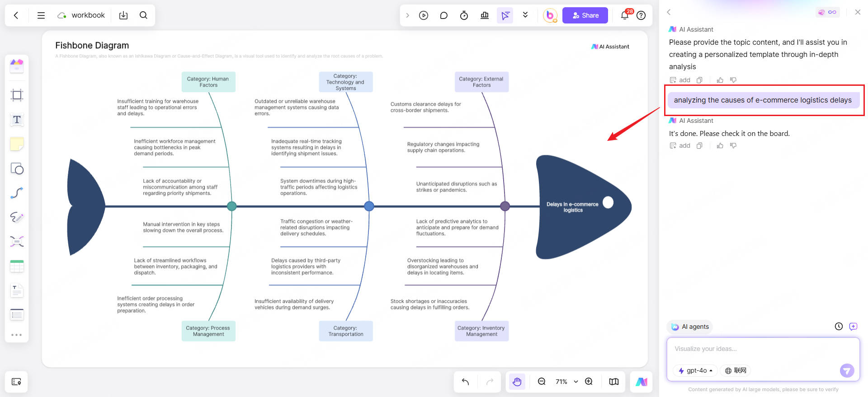Thumbs up the 'It's done' reply
Image resolution: width=868 pixels, height=397 pixels.
point(720,145)
